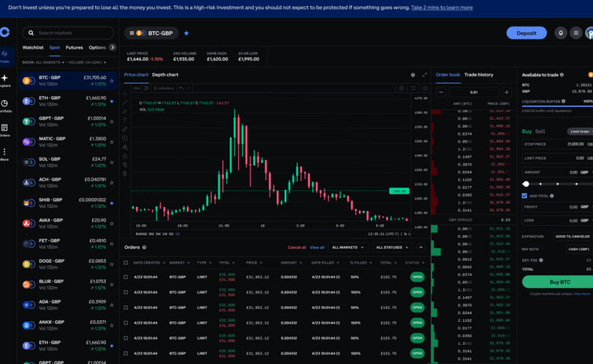Select the Text annotation tool on the chart
Viewport: 593px width, 364px height.
[x=124, y=120]
